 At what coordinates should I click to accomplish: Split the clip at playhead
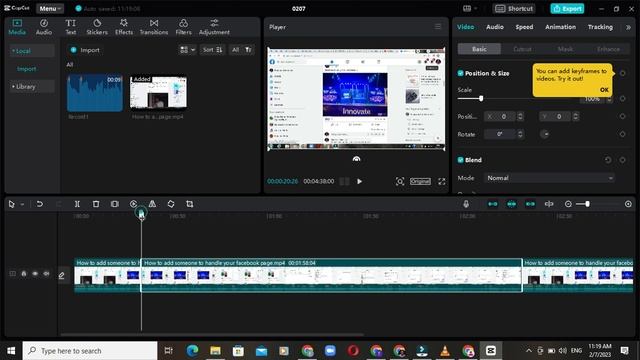(x=77, y=204)
